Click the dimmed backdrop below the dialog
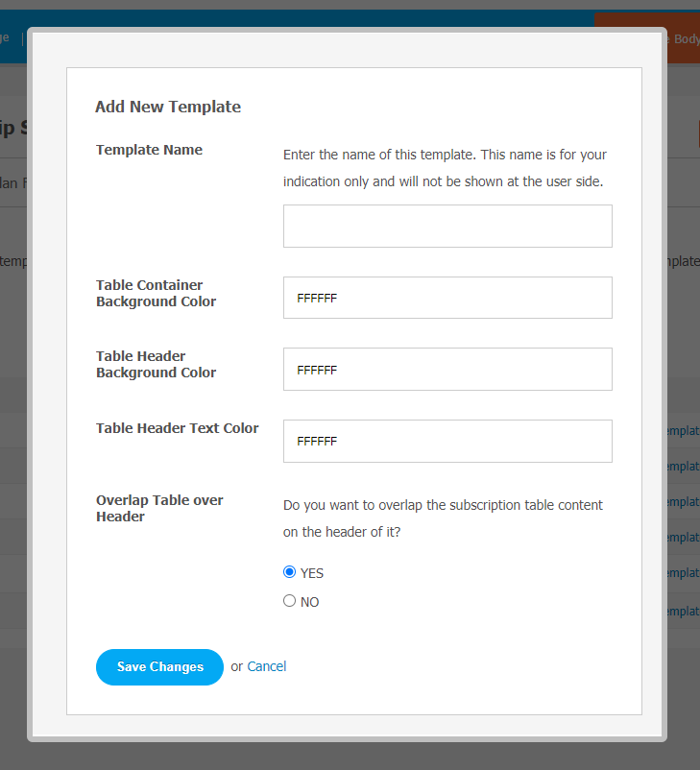This screenshot has width=700, height=770. coord(350,757)
